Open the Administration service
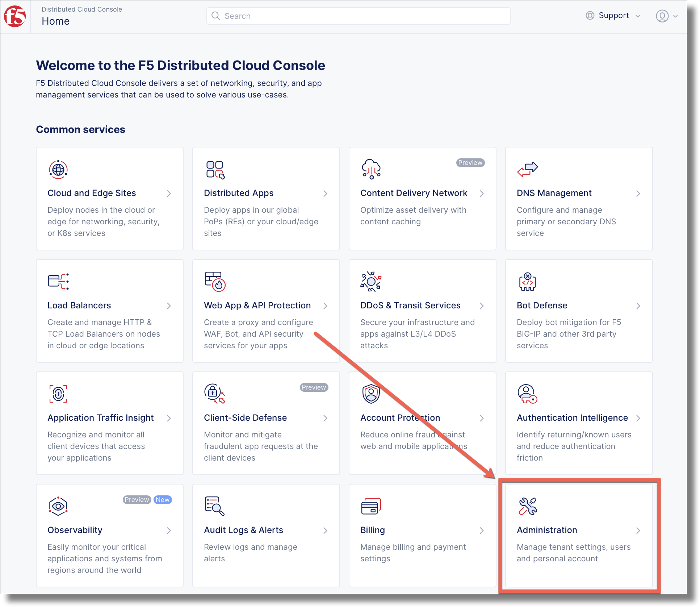The height and width of the screenshot is (607, 700). click(579, 536)
